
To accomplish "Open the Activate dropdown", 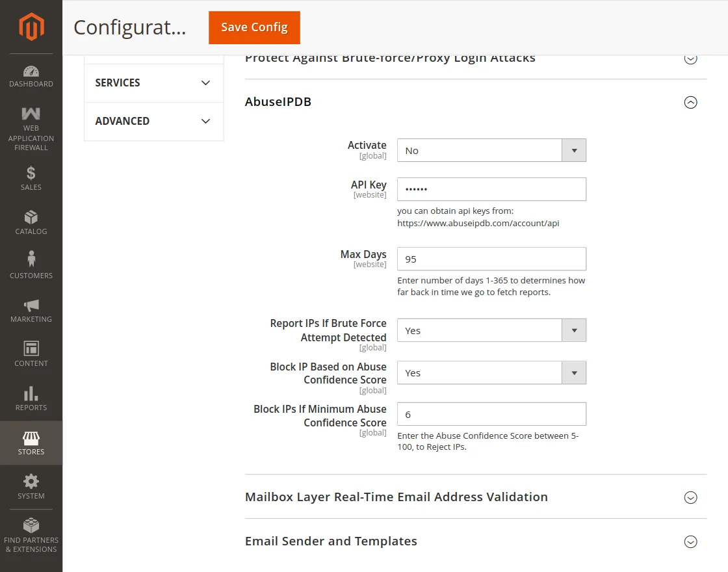I will [x=491, y=150].
